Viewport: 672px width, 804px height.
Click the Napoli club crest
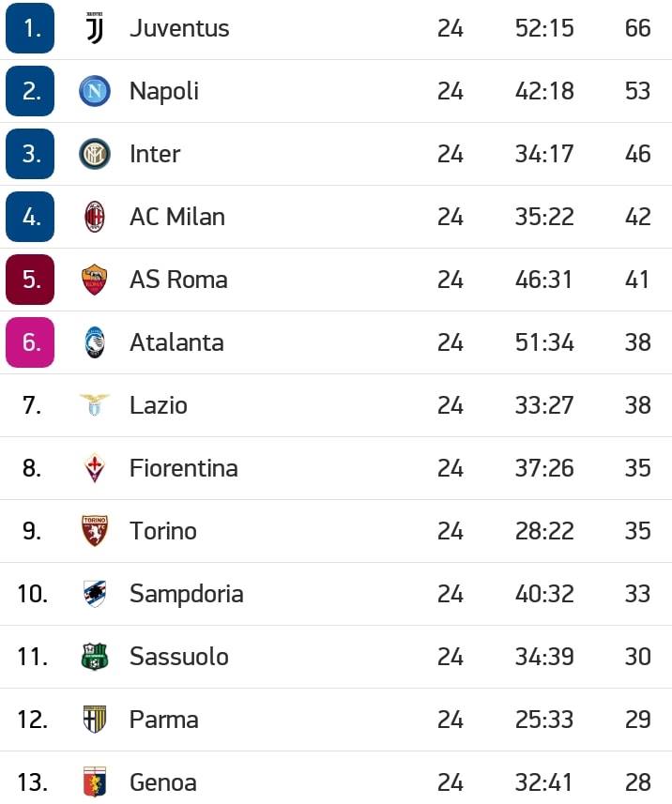[95, 91]
